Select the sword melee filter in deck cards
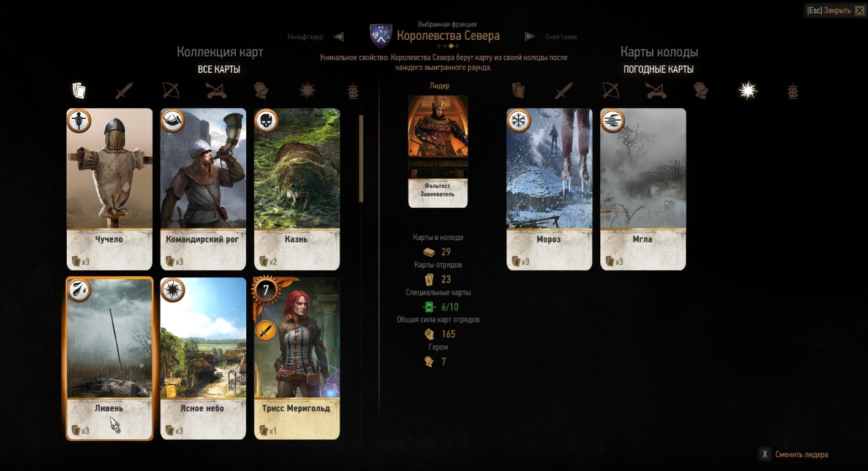 [564, 91]
